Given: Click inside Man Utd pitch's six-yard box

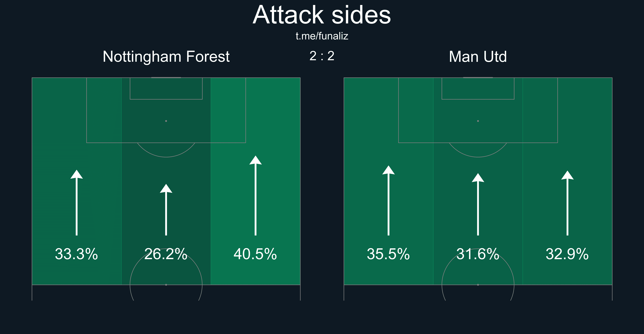Looking at the screenshot, I should (478, 89).
